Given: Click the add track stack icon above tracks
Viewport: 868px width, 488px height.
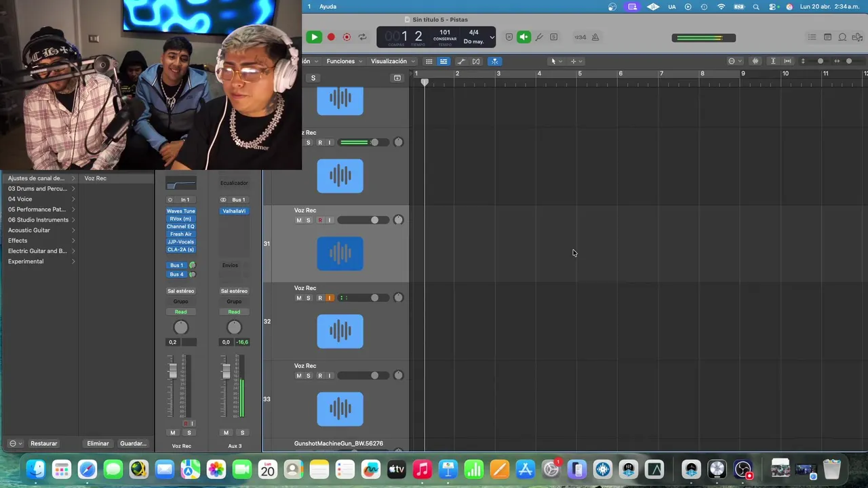Looking at the screenshot, I should tap(397, 78).
